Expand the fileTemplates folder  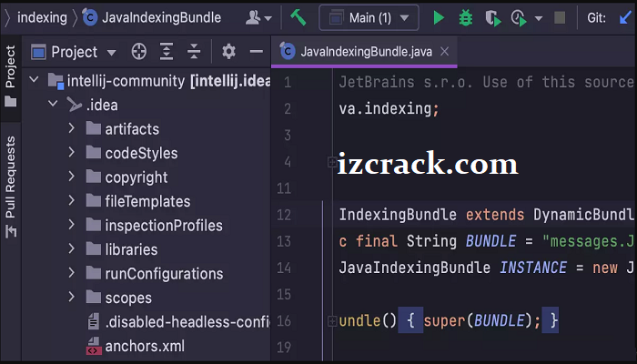pyautogui.click(x=72, y=201)
